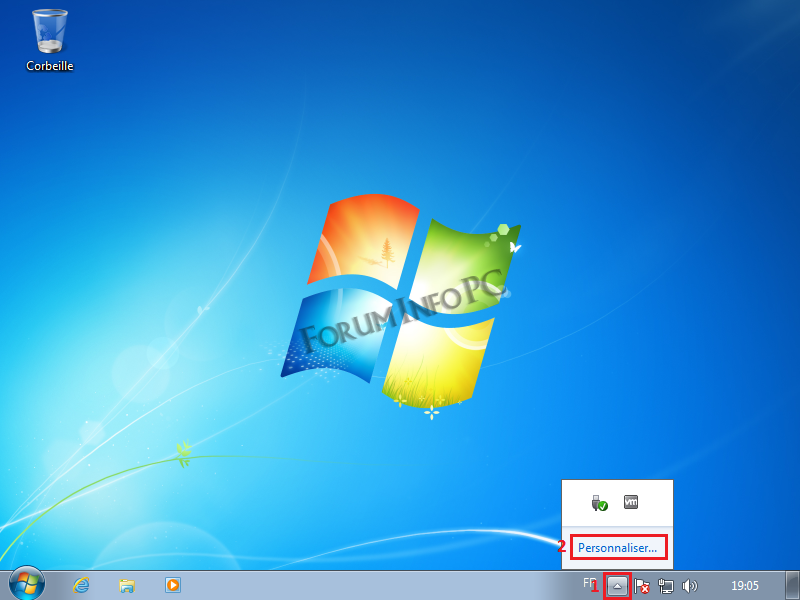
Task: Click the yellow pane of wallpaper logo
Action: click(440, 360)
